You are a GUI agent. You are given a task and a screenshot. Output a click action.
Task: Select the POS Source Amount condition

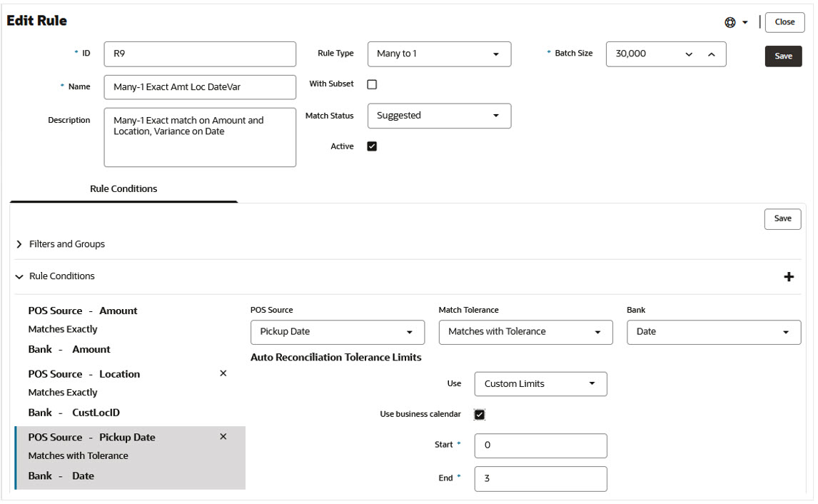coord(129,330)
